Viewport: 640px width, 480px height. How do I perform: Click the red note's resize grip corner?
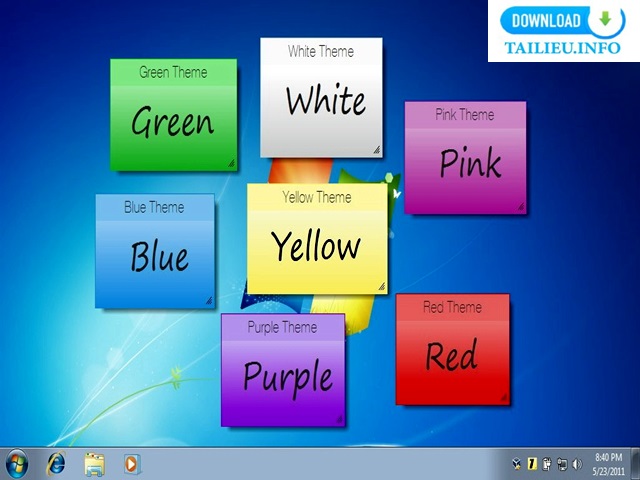[x=504, y=397]
